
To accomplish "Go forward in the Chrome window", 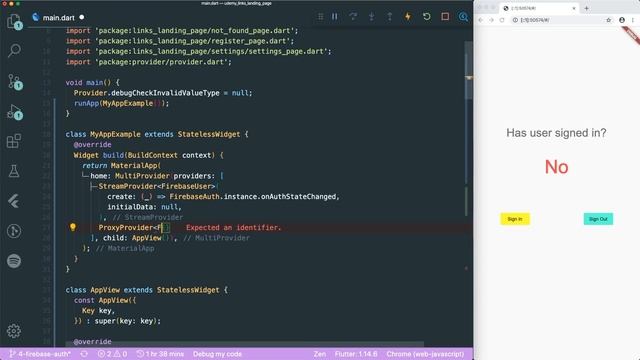I will [x=491, y=20].
